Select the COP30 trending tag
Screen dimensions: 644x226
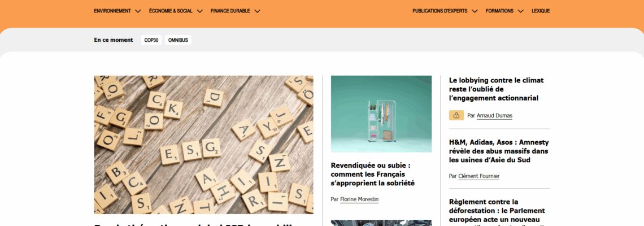click(151, 40)
